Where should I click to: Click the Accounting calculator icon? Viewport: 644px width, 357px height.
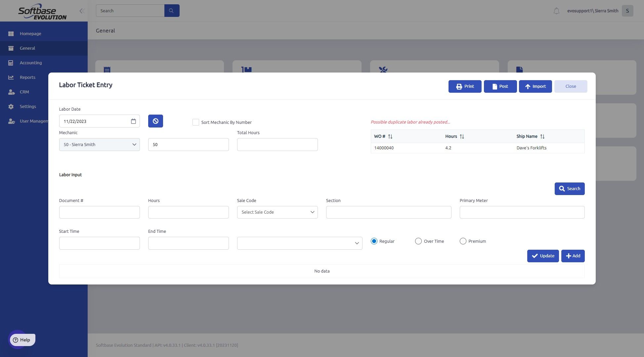click(x=11, y=63)
